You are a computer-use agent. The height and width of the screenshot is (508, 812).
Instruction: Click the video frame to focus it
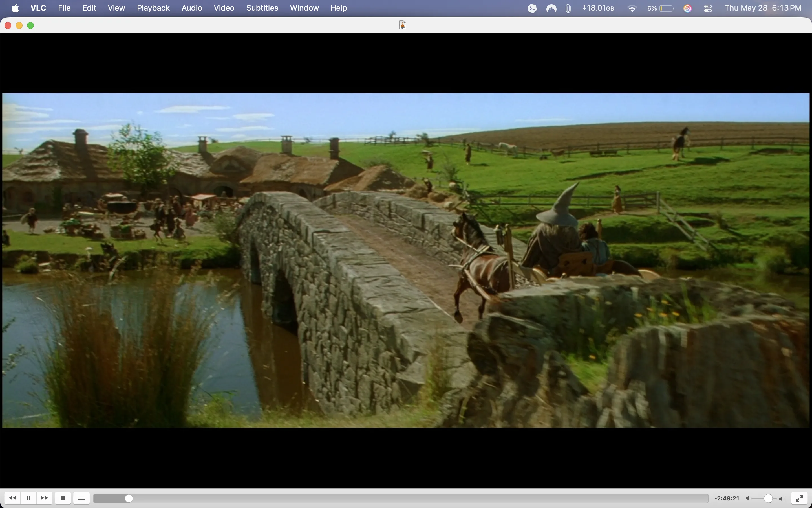pos(406,260)
